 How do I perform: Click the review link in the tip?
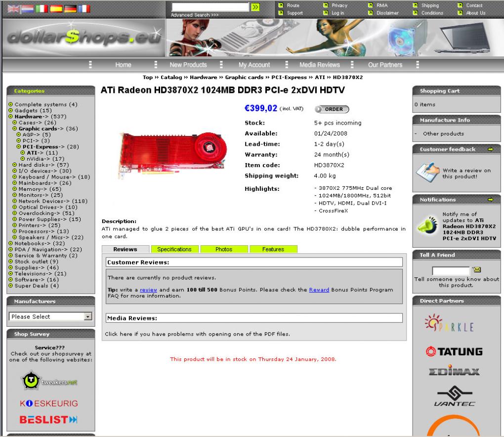click(x=149, y=290)
